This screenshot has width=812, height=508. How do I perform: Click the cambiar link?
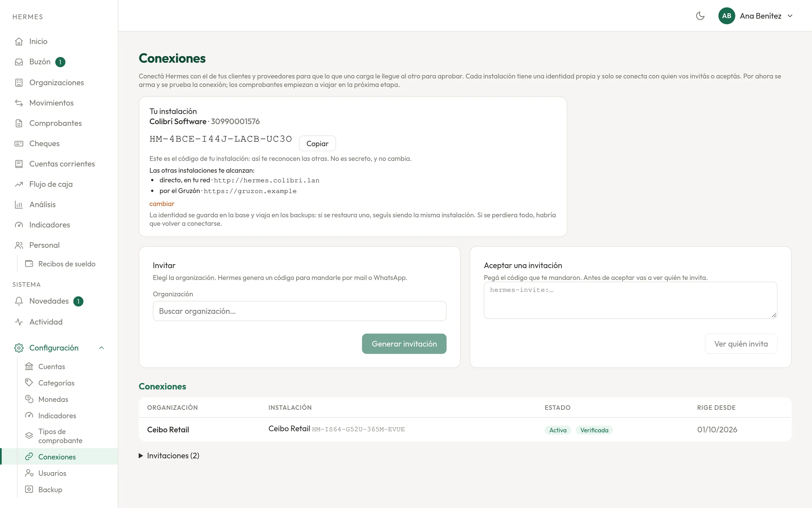(162, 203)
